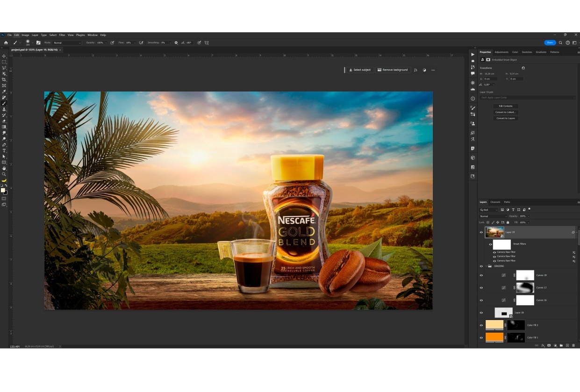580x392 pixels.
Task: Open symmetry options butterfly icon
Action: [x=207, y=43]
